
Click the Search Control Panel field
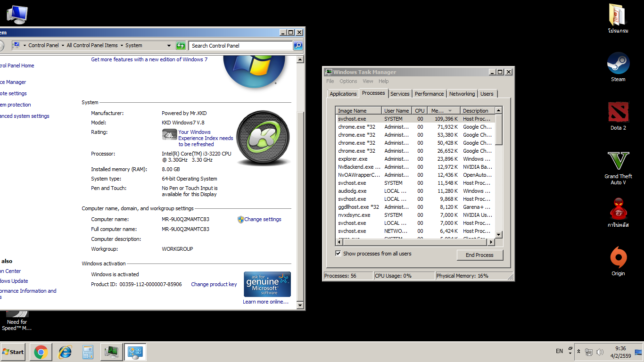[240, 46]
